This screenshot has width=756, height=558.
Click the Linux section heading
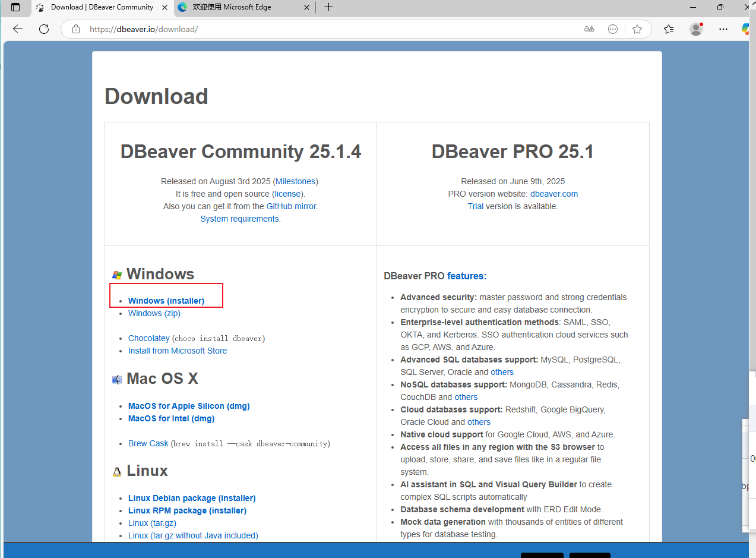coord(147,471)
